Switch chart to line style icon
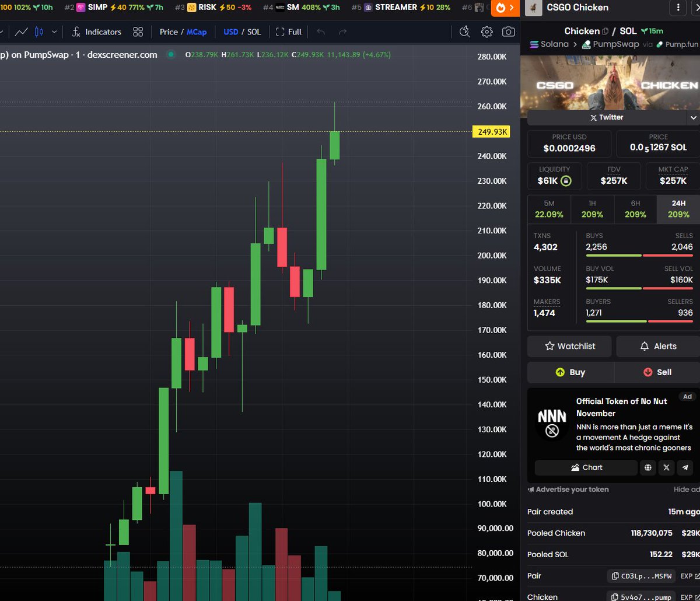Screen dimensions: 700x601 point(22,32)
